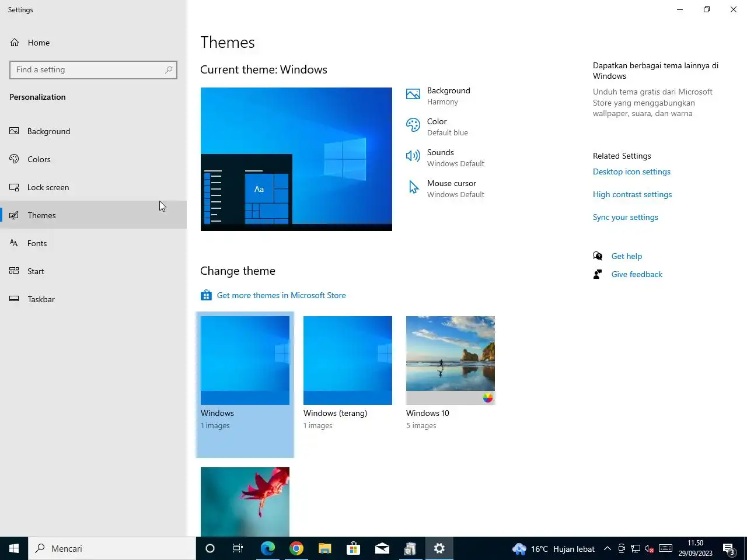Screen dimensions: 747x560
Task: Click the Give feedback person icon
Action: coord(598,274)
